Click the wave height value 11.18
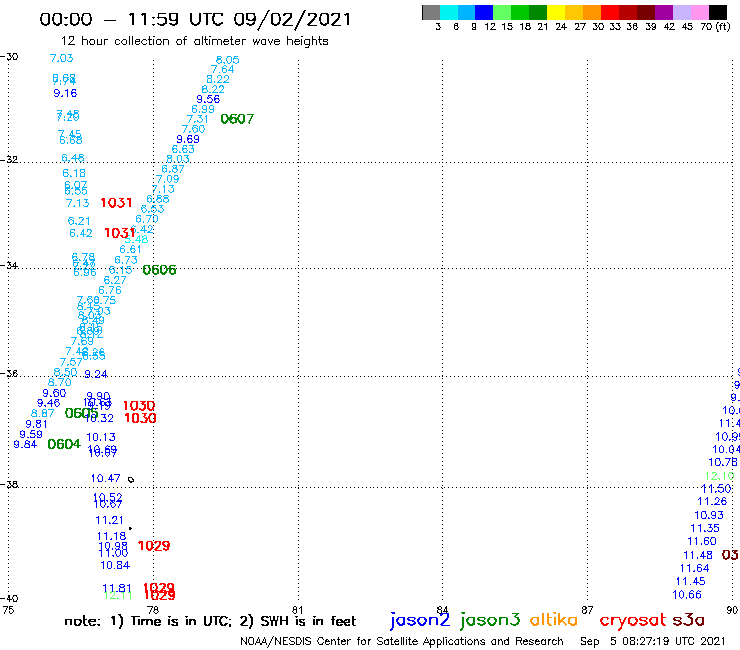This screenshot has height=650, width=740. 112,536
